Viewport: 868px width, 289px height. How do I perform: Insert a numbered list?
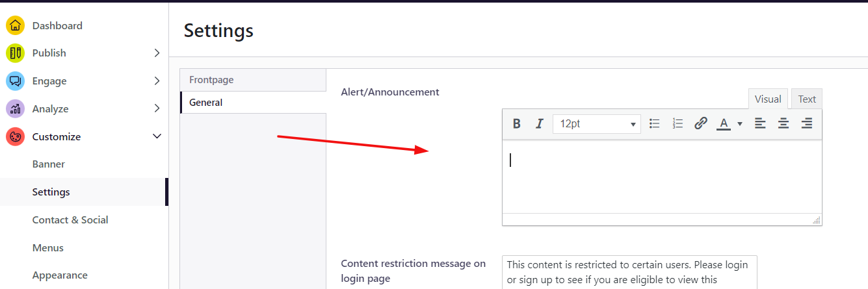[x=677, y=123]
